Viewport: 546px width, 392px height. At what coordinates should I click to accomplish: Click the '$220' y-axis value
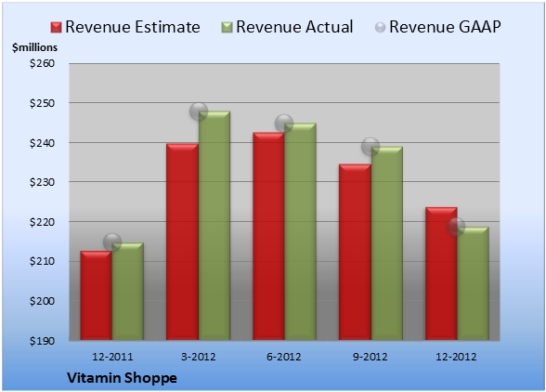42,222
